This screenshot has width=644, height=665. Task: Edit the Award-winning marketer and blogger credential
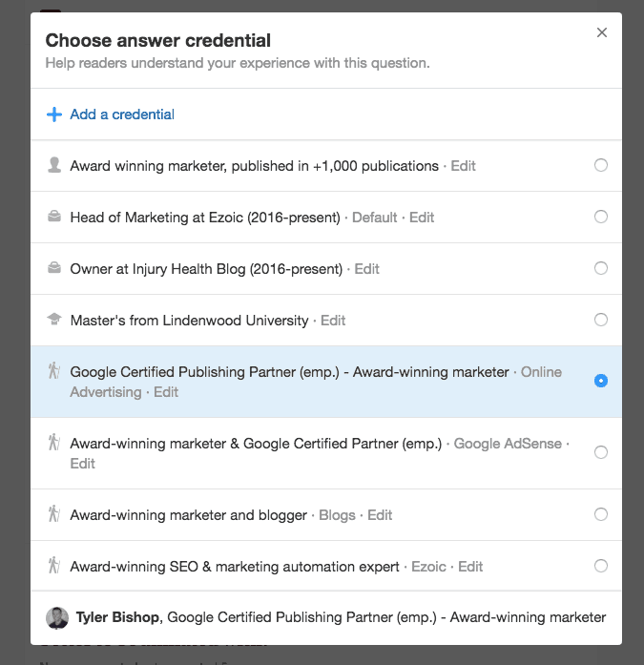point(380,515)
